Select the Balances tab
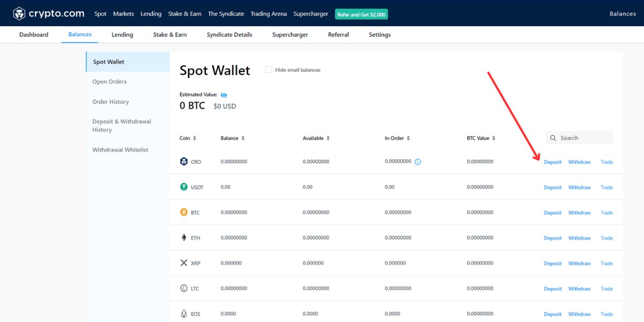644x322 pixels. pyautogui.click(x=80, y=34)
